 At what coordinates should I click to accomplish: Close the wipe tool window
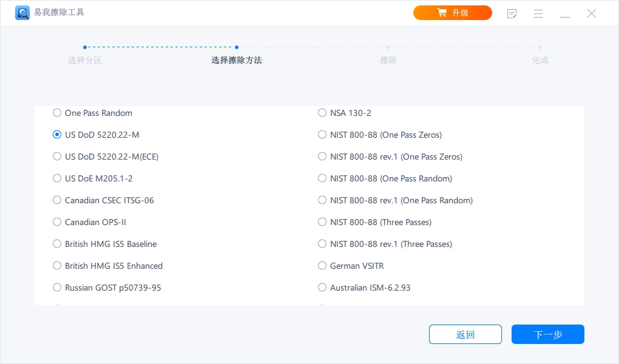pyautogui.click(x=592, y=13)
